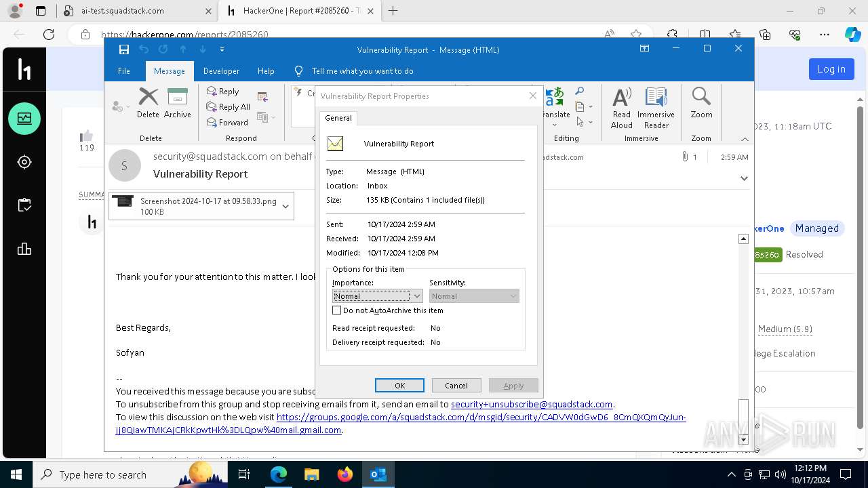This screenshot has height=488, width=868.
Task: Go to previous item with up arrow
Action: tap(183, 49)
